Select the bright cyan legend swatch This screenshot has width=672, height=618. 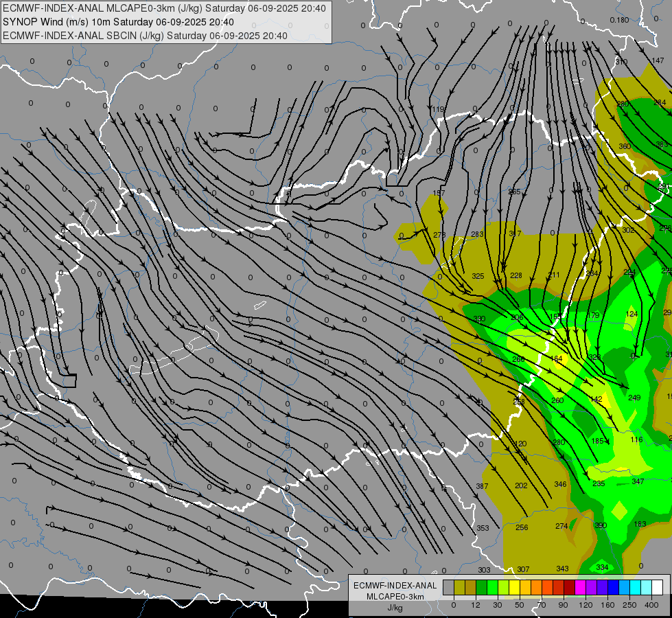[635, 587]
